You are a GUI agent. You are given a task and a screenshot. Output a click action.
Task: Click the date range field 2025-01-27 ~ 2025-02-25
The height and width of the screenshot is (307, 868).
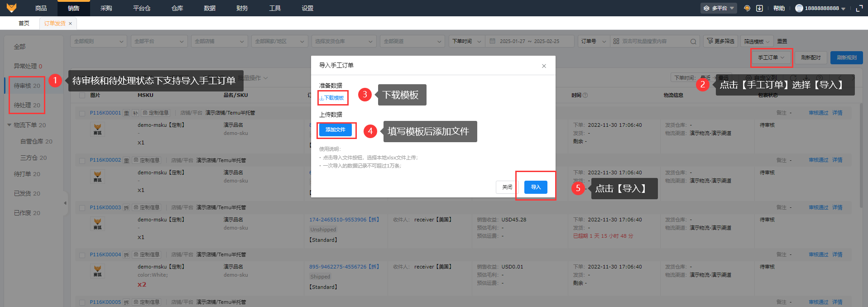tap(530, 41)
